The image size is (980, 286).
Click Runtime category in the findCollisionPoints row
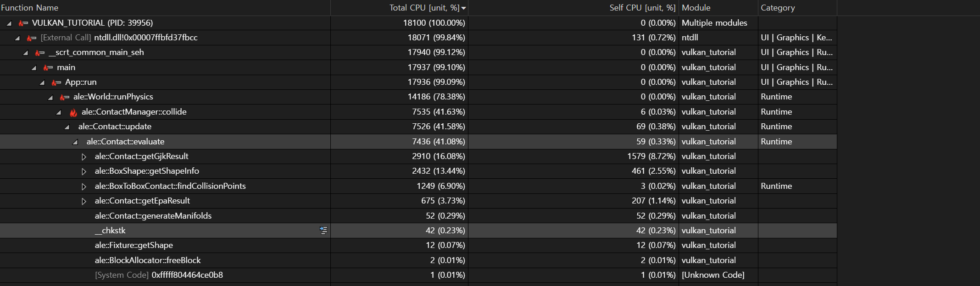pyautogui.click(x=776, y=186)
